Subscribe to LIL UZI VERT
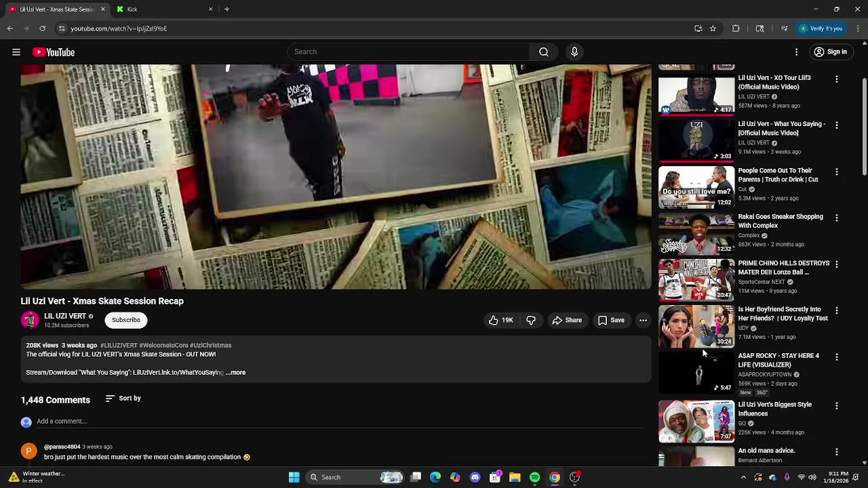868x488 pixels. tap(126, 320)
